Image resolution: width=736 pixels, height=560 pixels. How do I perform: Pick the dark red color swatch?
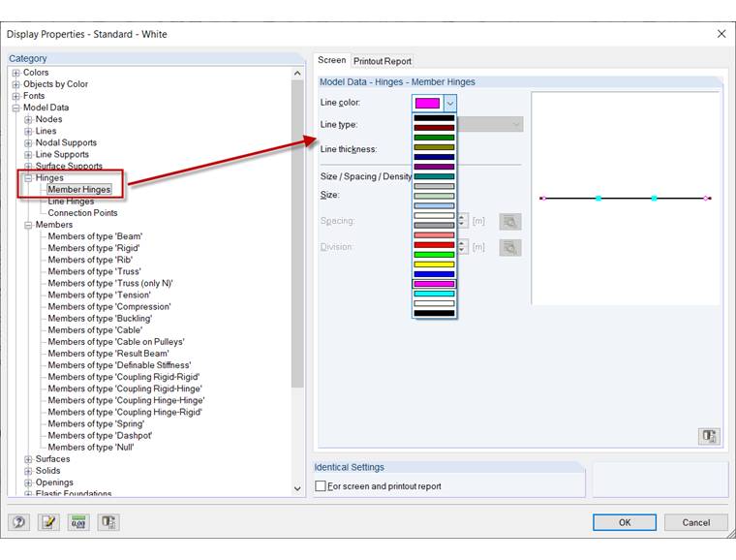coord(434,128)
